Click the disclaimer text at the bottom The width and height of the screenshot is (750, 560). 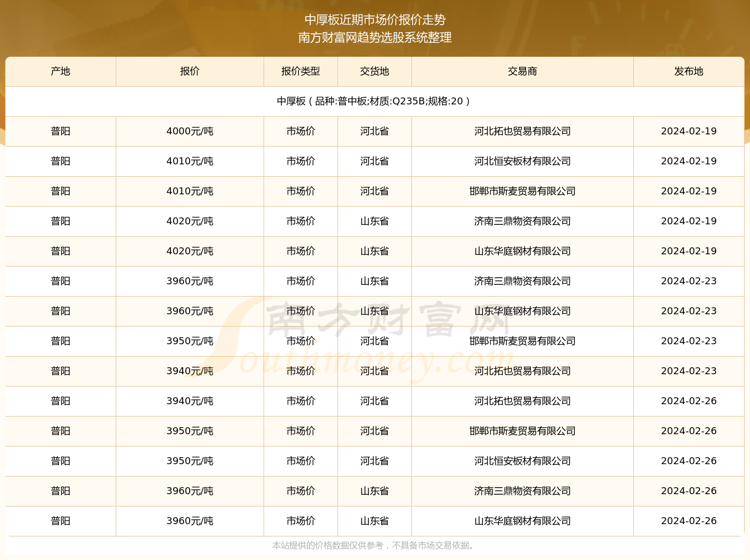[x=374, y=547]
